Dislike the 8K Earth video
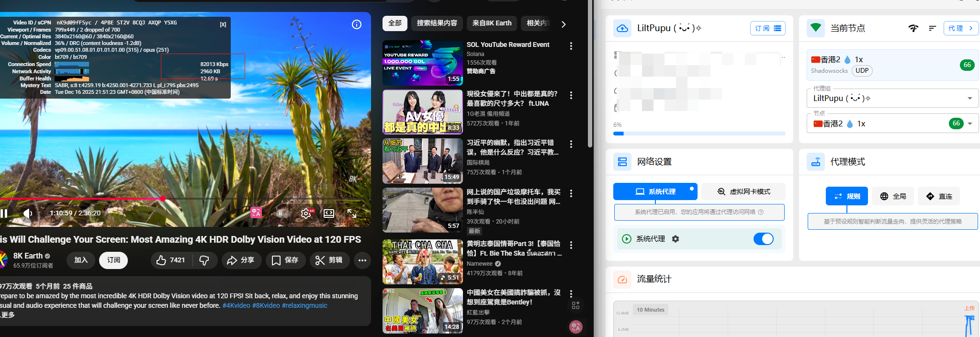This screenshot has width=980, height=337. point(204,260)
